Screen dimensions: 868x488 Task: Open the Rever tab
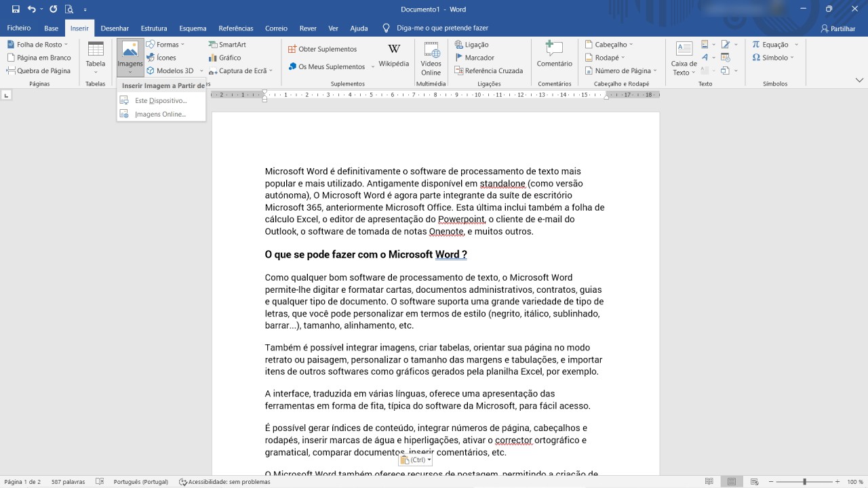308,28
